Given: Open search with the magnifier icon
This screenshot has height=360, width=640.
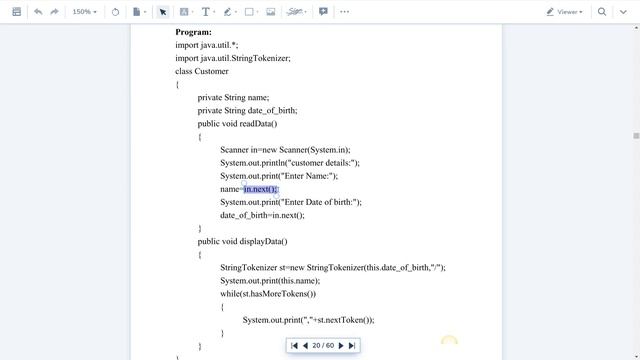Looking at the screenshot, I should click(602, 12).
